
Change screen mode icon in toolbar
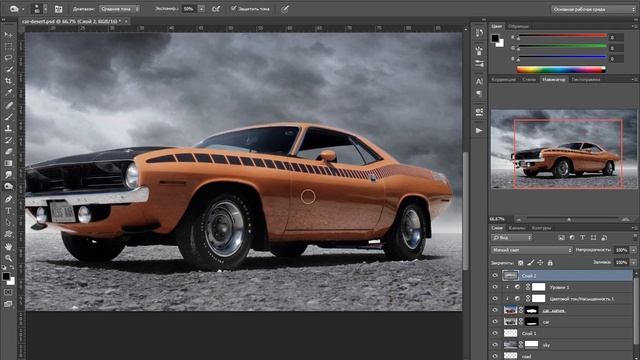(8, 304)
